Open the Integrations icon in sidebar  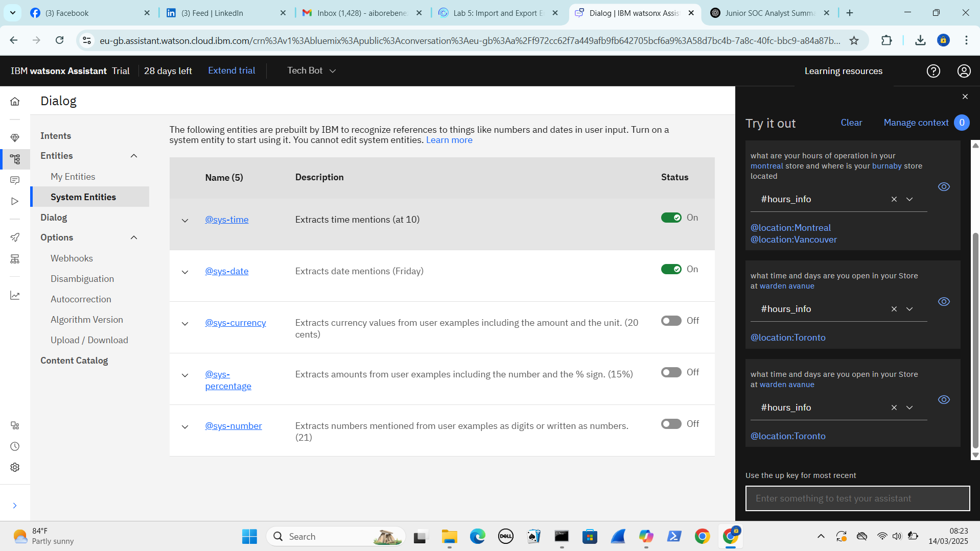(15, 259)
